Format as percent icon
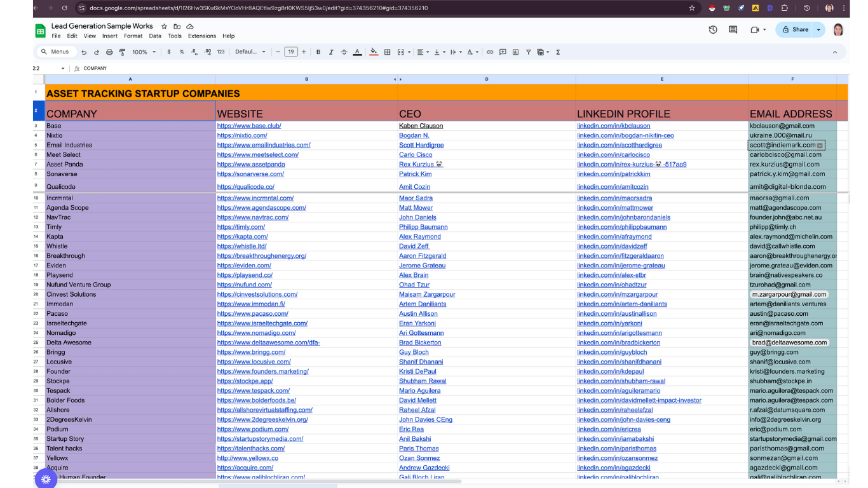 click(x=182, y=52)
